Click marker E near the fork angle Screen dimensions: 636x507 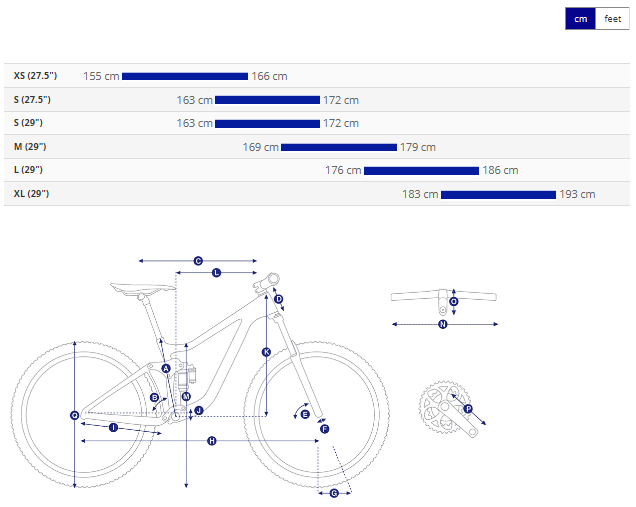point(305,413)
